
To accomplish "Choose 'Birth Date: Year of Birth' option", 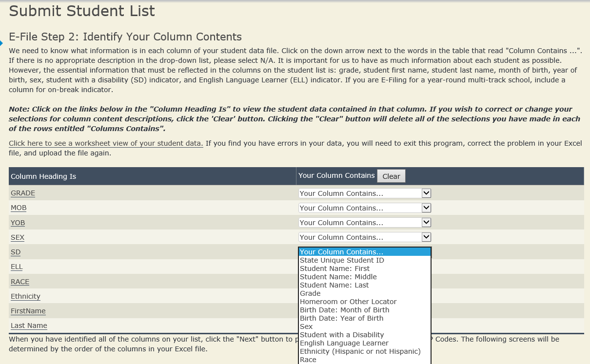I will pyautogui.click(x=341, y=318).
